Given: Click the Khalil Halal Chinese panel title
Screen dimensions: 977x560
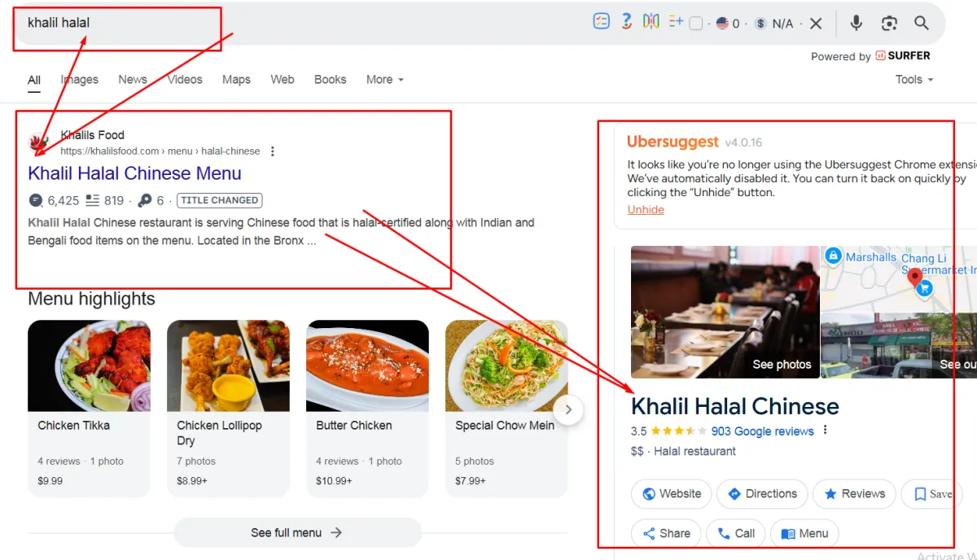Looking at the screenshot, I should point(735,406).
